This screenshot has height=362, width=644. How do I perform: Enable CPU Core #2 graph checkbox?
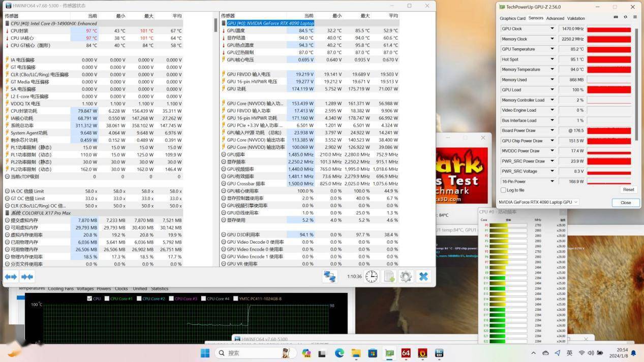pos(139,299)
